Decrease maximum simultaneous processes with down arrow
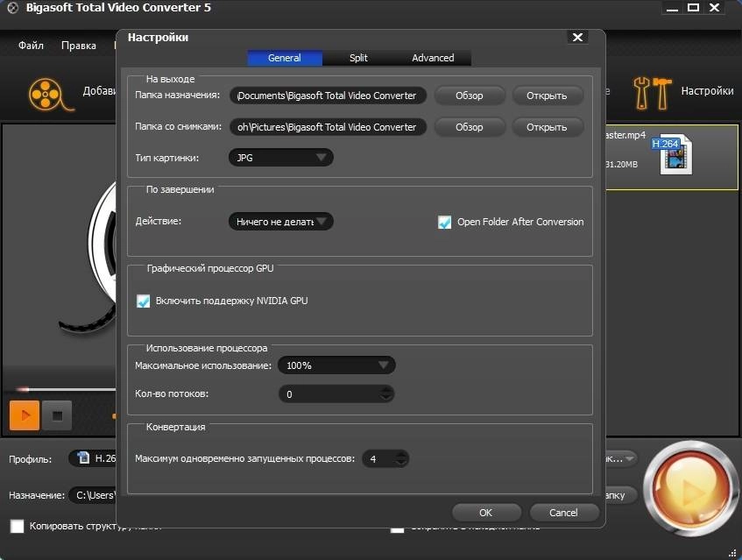The height and width of the screenshot is (560, 742). point(402,463)
